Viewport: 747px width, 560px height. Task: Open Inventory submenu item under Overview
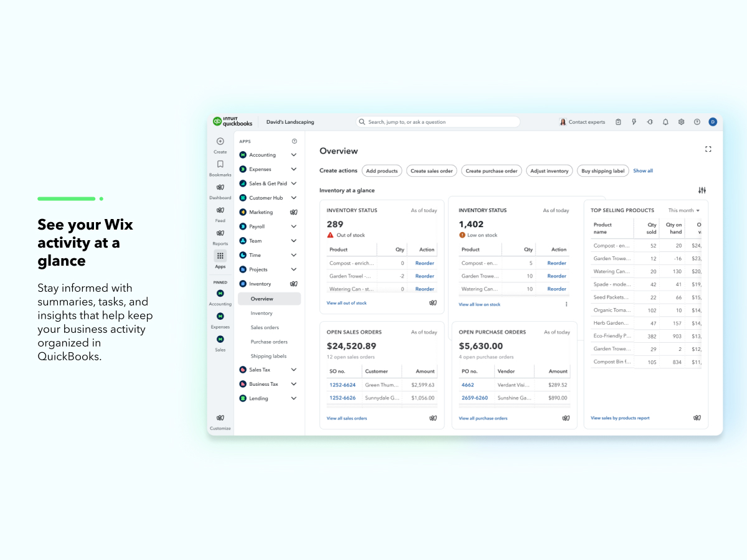tap(261, 313)
